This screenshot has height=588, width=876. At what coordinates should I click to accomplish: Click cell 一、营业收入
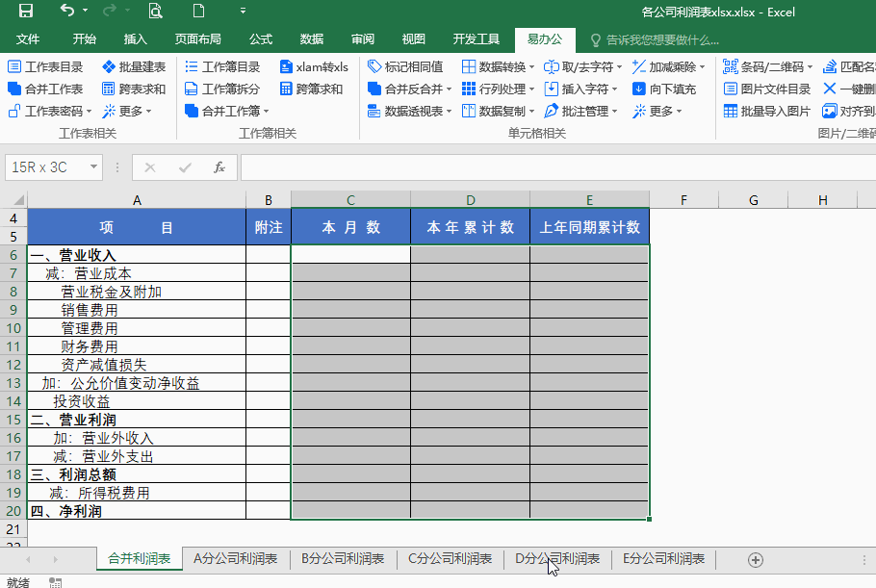(x=137, y=255)
